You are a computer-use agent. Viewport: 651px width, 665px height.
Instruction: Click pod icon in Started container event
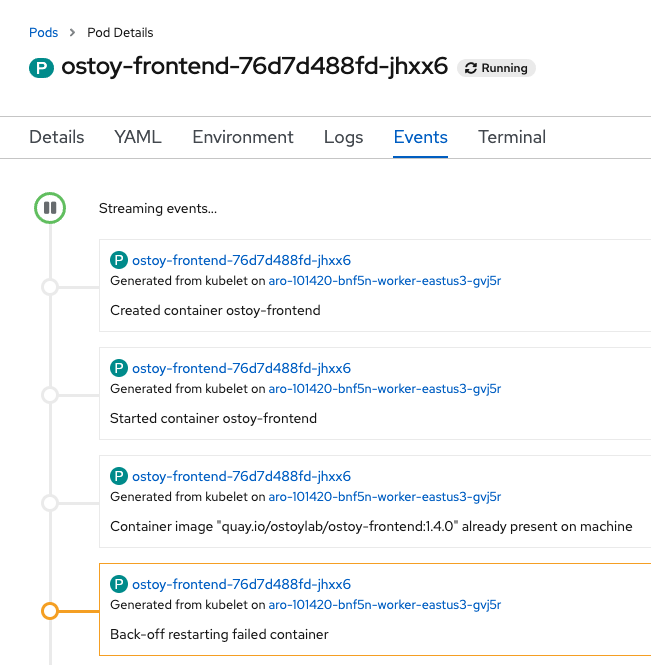[119, 368]
